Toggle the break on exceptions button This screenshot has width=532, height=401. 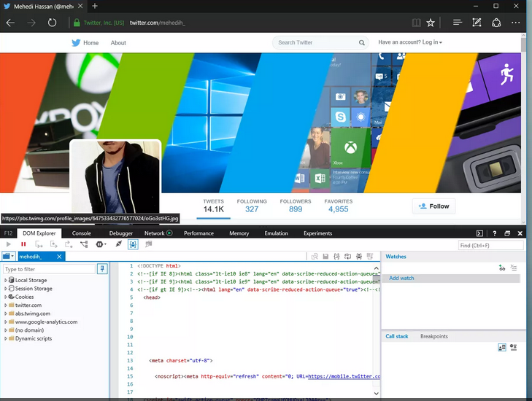tap(101, 244)
